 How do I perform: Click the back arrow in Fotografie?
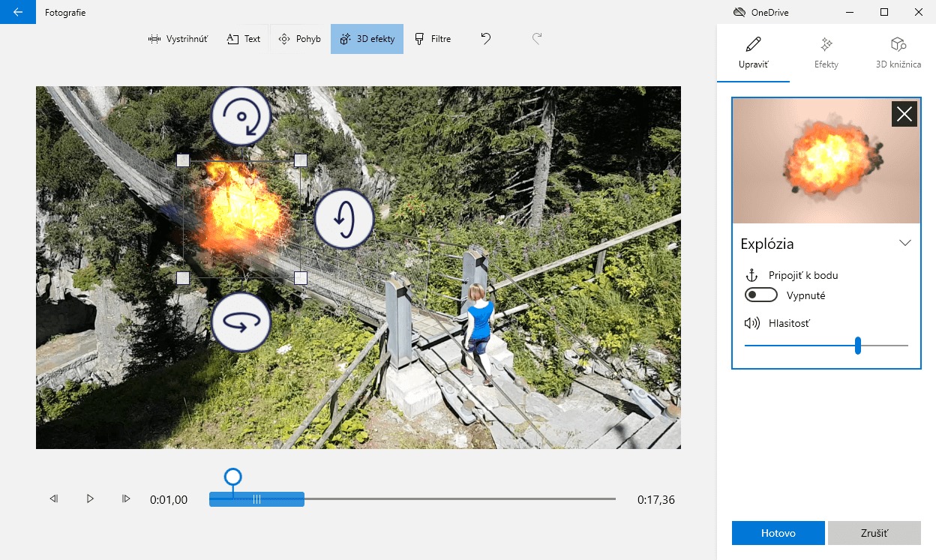click(x=18, y=12)
